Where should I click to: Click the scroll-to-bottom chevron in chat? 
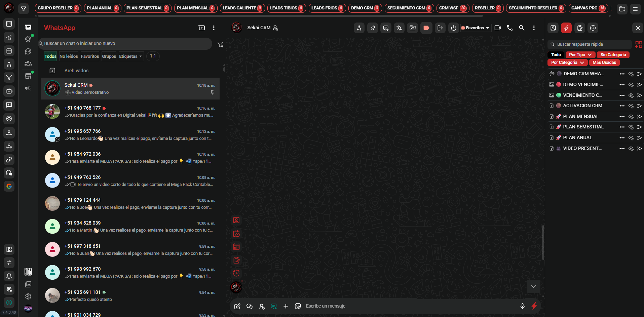tap(533, 286)
